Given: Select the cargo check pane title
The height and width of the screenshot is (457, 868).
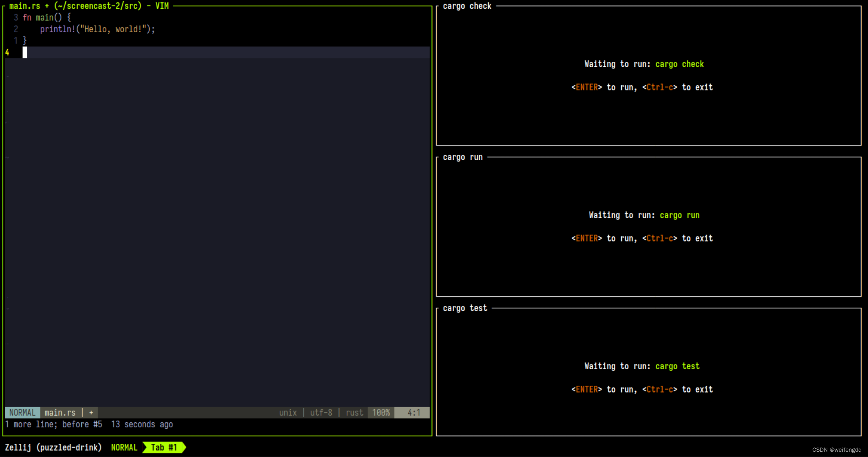Looking at the screenshot, I should click(467, 6).
